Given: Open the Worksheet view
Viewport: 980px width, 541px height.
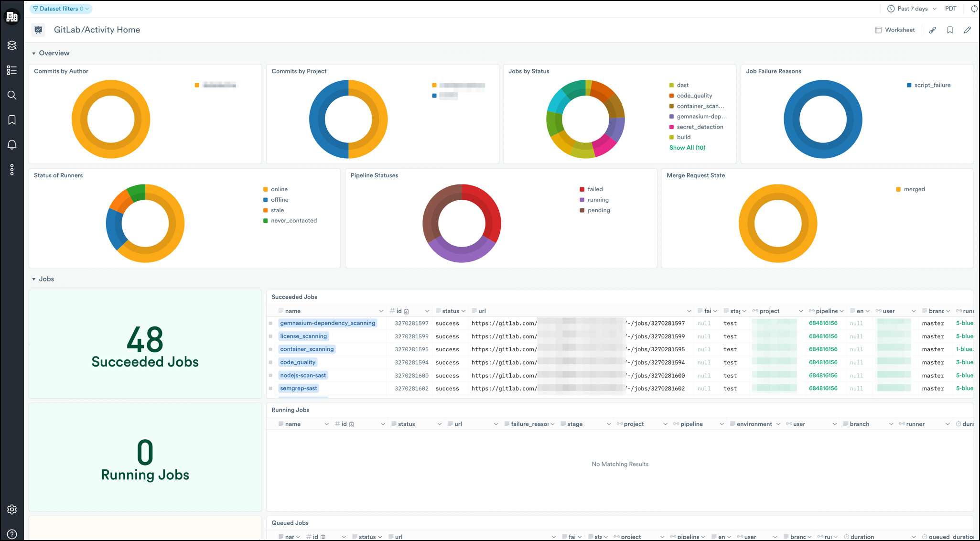Looking at the screenshot, I should (x=894, y=30).
